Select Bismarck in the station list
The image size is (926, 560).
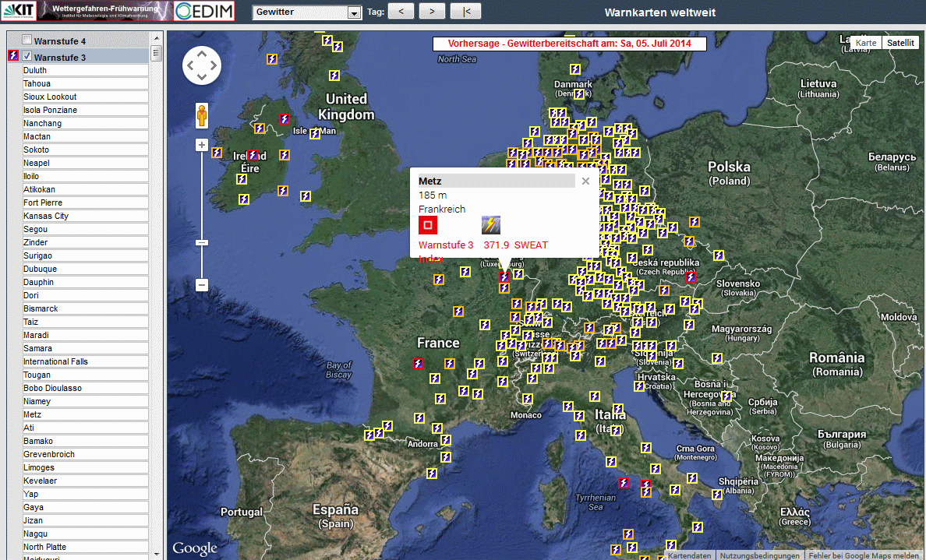click(85, 308)
